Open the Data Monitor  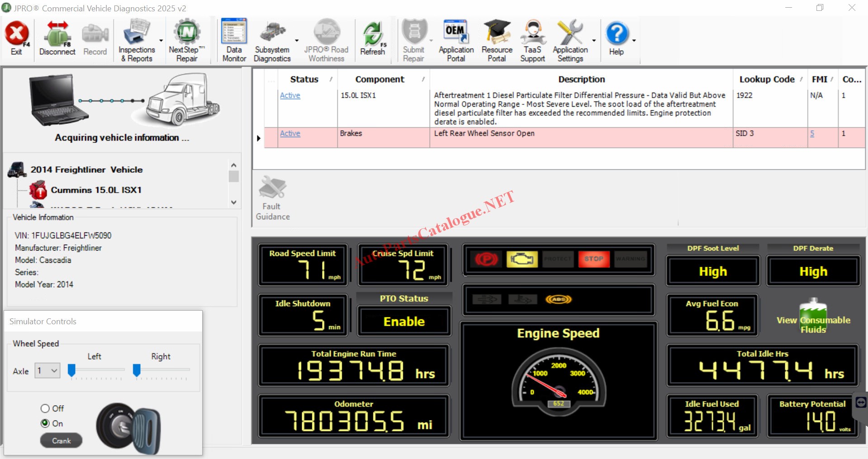pyautogui.click(x=234, y=40)
